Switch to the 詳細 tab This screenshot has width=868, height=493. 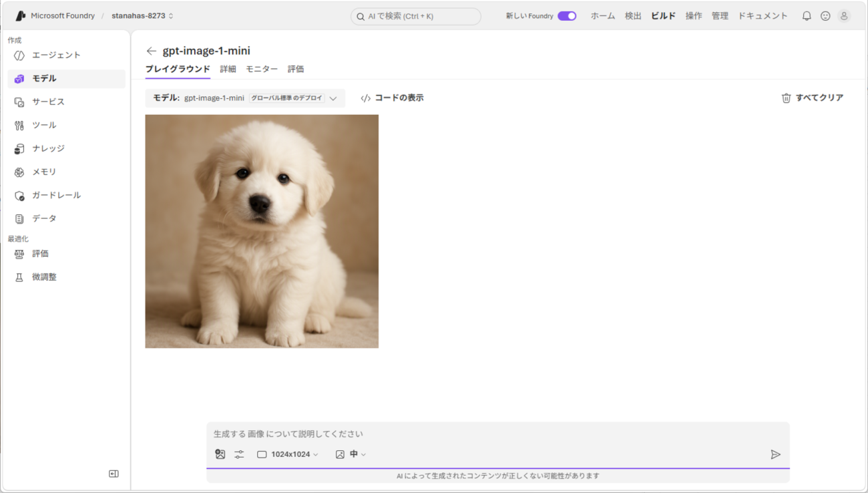click(x=228, y=69)
